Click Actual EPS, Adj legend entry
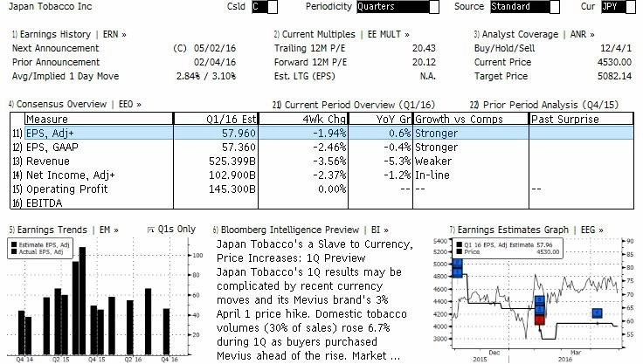The image size is (643, 364). pyautogui.click(x=38, y=251)
